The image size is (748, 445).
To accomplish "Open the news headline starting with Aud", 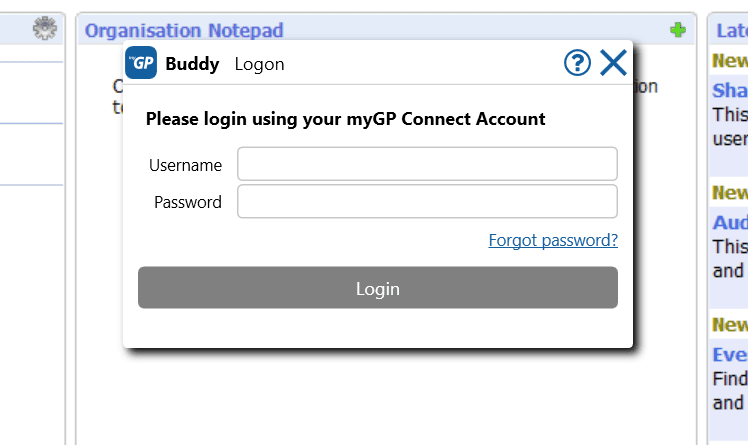I will (730, 222).
